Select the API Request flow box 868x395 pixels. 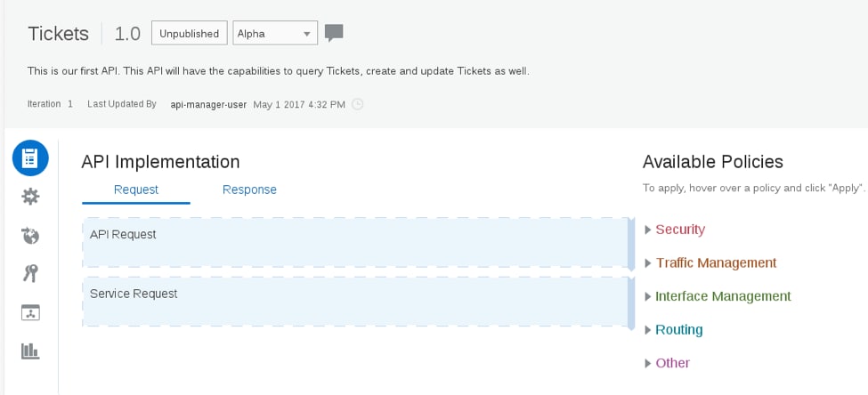point(356,242)
